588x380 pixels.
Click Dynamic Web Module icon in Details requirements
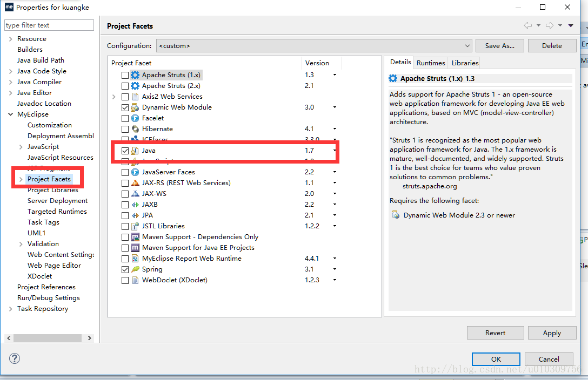[x=395, y=215]
